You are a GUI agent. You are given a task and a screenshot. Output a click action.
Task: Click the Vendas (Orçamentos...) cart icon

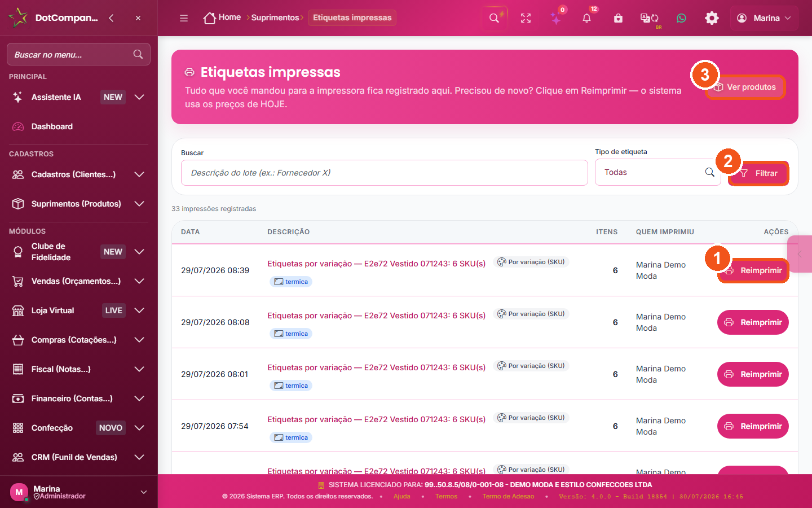(18, 281)
